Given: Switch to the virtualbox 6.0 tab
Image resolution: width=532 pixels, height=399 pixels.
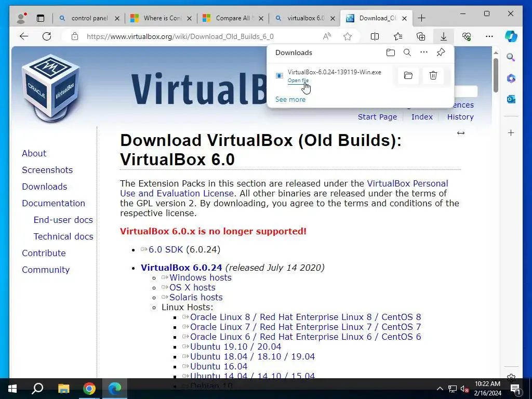Looking at the screenshot, I should (x=305, y=18).
